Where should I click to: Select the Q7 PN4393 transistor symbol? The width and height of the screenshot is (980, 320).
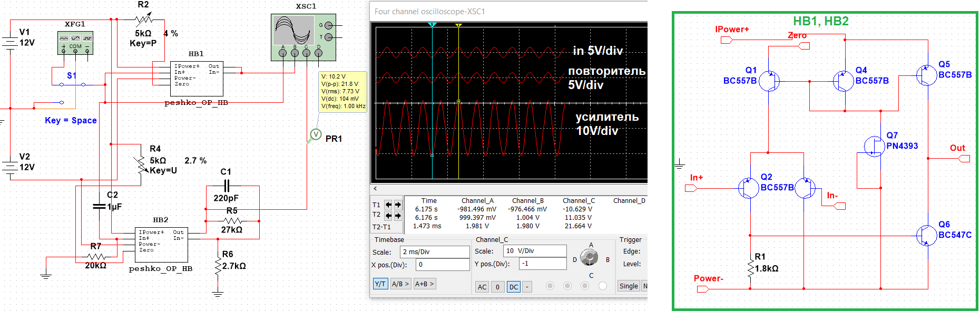(875, 146)
